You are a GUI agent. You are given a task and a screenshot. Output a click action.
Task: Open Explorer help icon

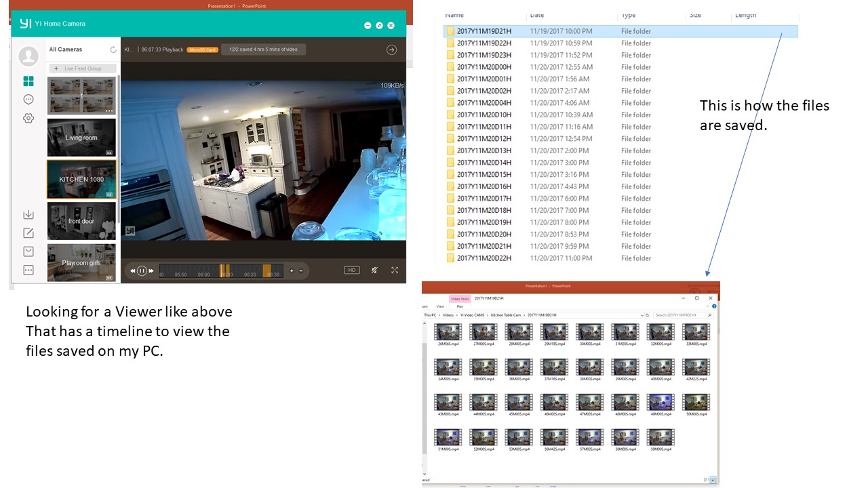coord(714,306)
